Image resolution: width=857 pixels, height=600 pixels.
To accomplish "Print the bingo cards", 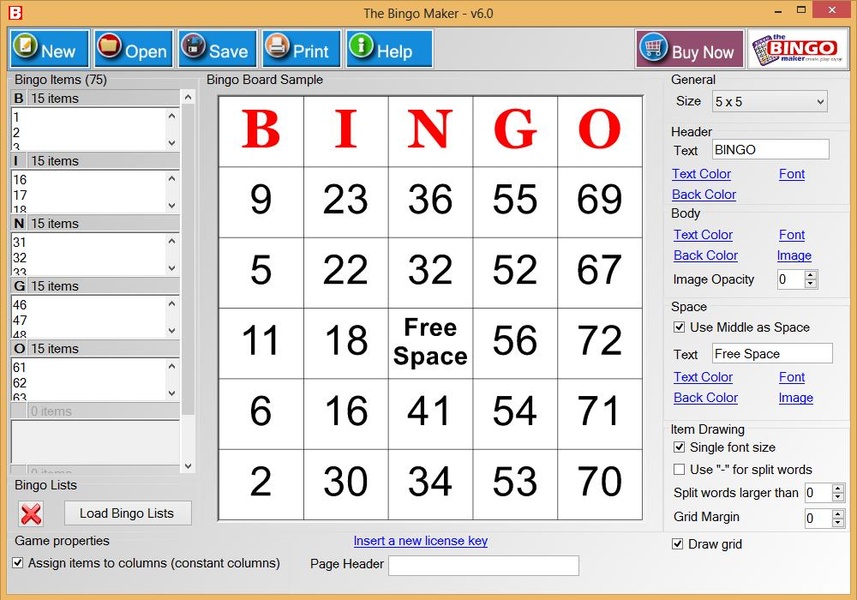I will [302, 50].
